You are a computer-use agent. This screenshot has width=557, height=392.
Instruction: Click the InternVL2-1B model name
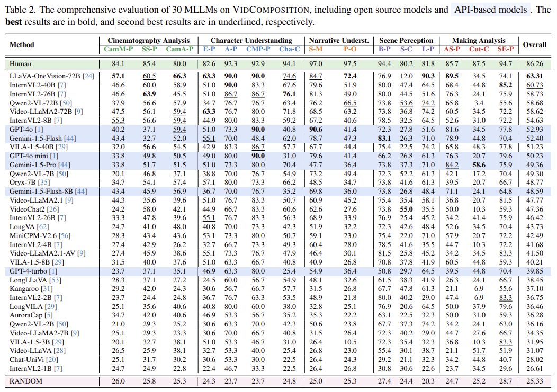31,369
